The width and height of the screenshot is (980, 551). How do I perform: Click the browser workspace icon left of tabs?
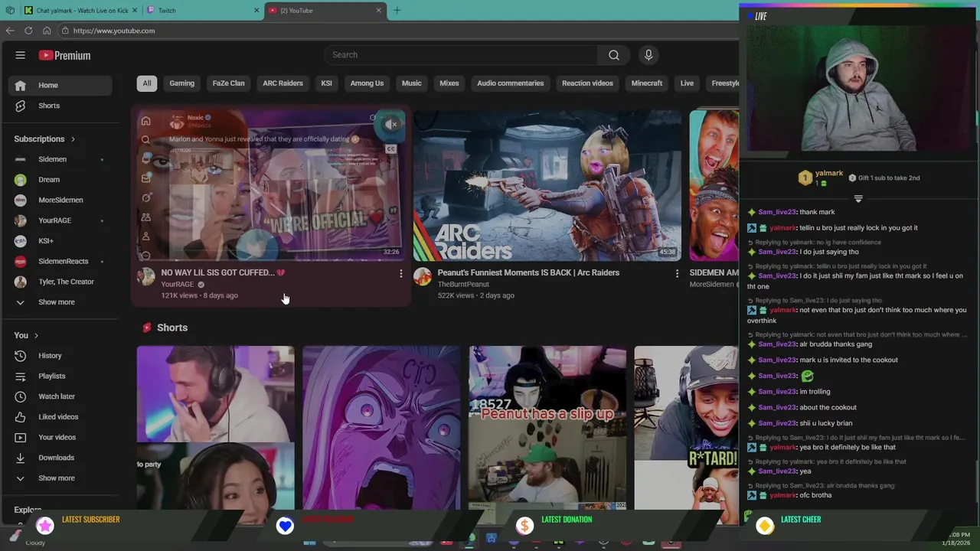click(x=10, y=11)
